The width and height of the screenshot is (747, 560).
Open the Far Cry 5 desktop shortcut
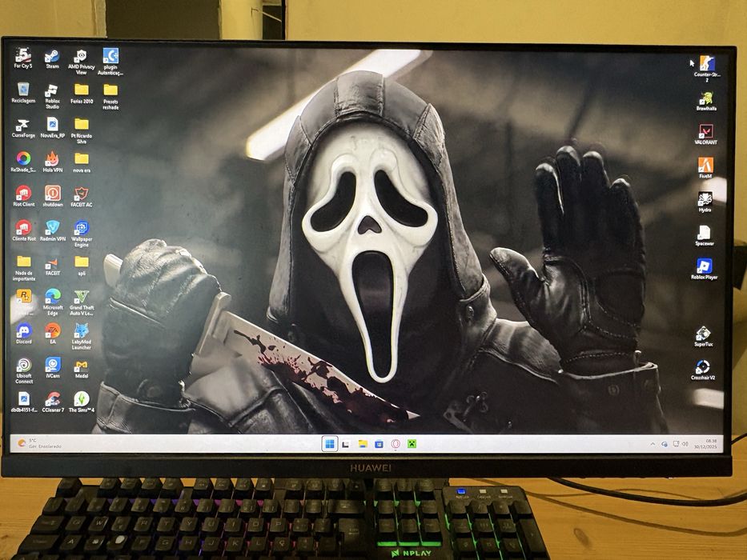coord(23,58)
